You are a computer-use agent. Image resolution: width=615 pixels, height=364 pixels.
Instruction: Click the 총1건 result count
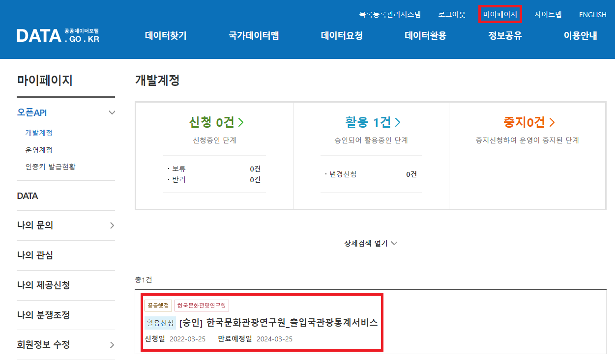click(144, 280)
